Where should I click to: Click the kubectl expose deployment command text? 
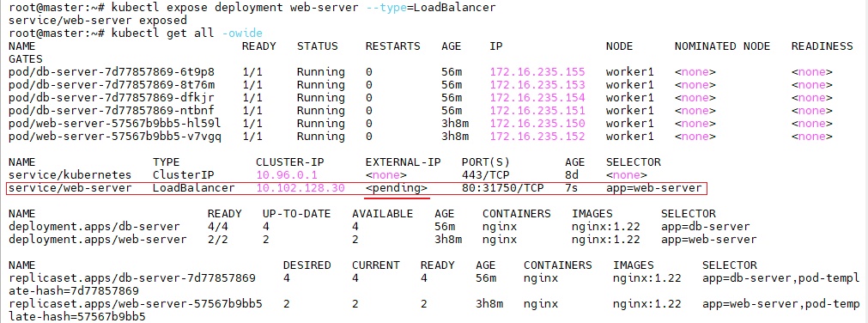[x=303, y=8]
